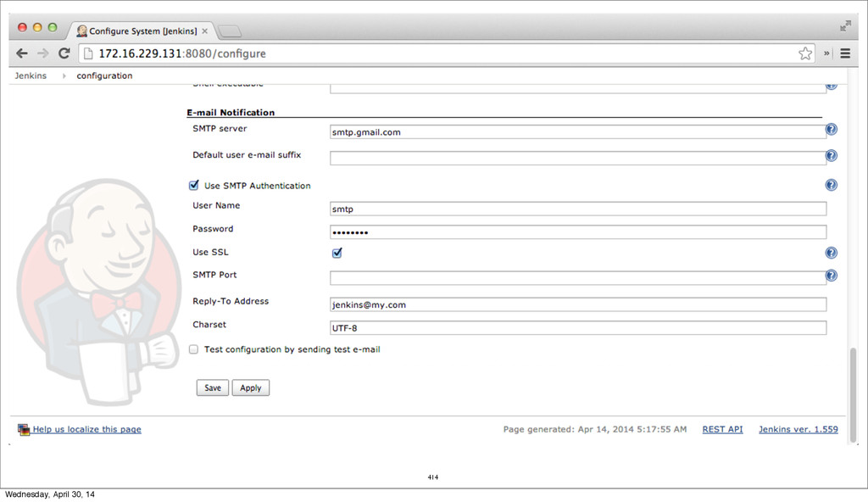Image resolution: width=868 pixels, height=502 pixels.
Task: Click the Default user e-mail suffix field
Action: coord(578,159)
